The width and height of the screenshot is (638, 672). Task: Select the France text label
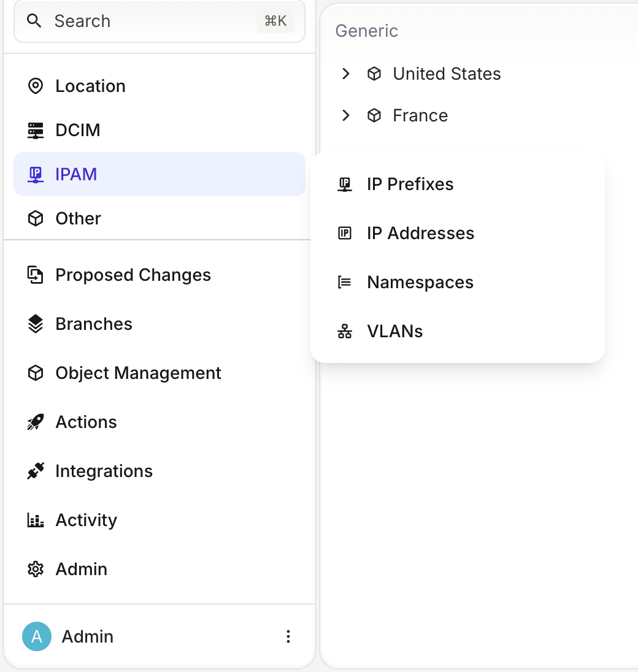[x=420, y=115]
